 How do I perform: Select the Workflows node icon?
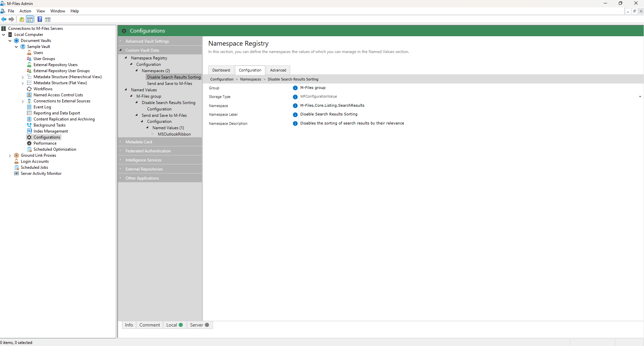tap(29, 89)
